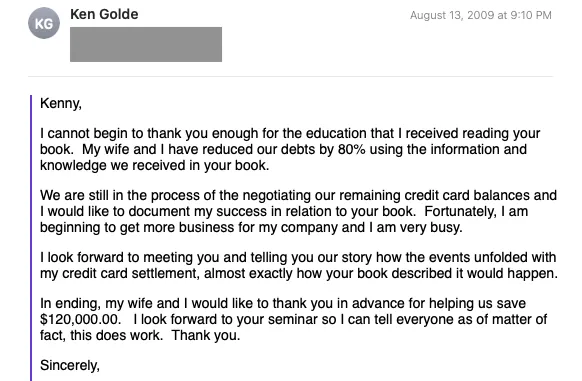Click the line starting "I look forward to meeting"

[298, 257]
